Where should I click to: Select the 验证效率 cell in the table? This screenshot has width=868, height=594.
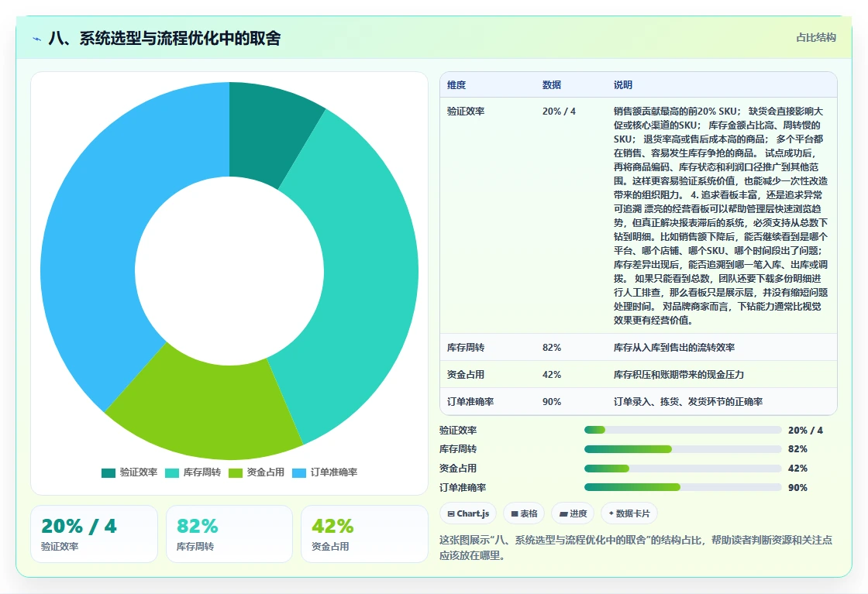466,112
